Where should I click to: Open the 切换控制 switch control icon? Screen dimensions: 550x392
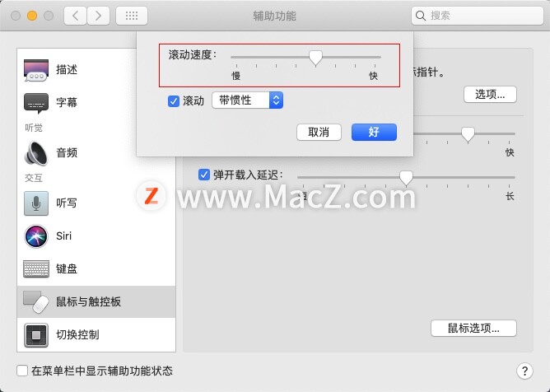[x=36, y=335]
